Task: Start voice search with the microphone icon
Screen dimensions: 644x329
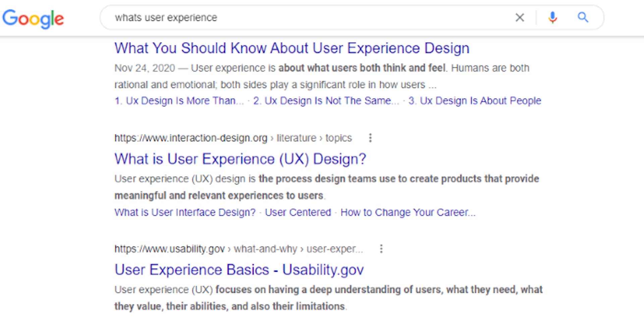Action: (x=552, y=17)
